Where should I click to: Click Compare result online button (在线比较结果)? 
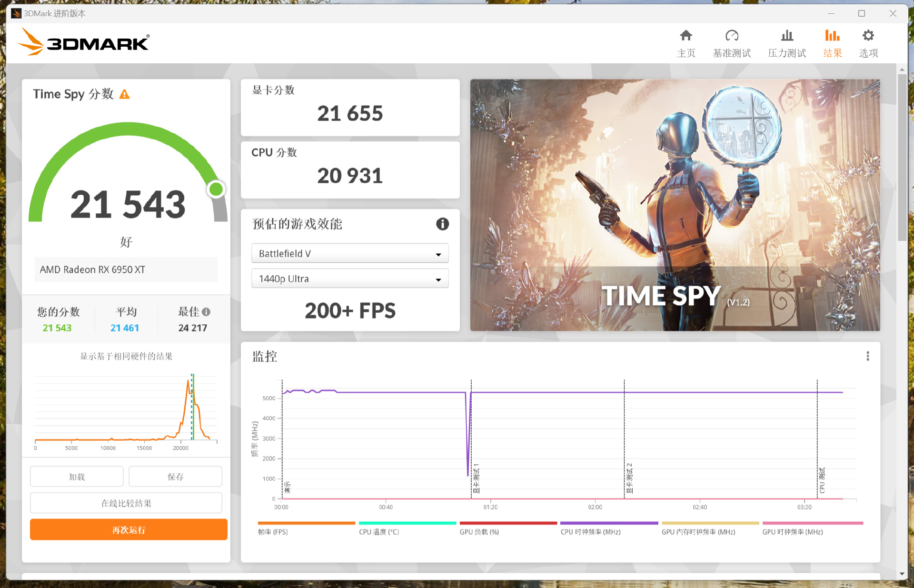click(x=126, y=503)
